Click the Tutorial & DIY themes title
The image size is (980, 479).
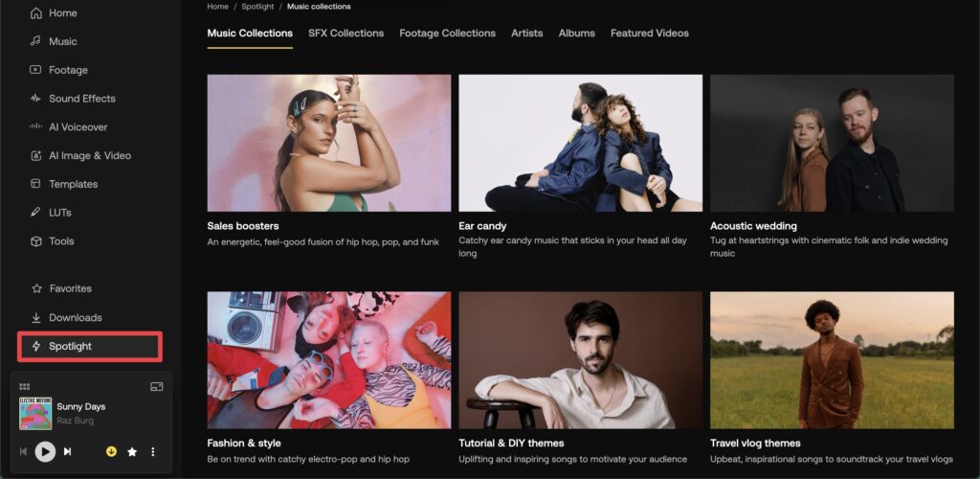[x=511, y=444]
